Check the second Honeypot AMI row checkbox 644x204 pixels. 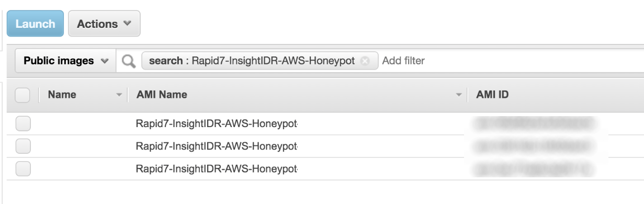pos(24,146)
